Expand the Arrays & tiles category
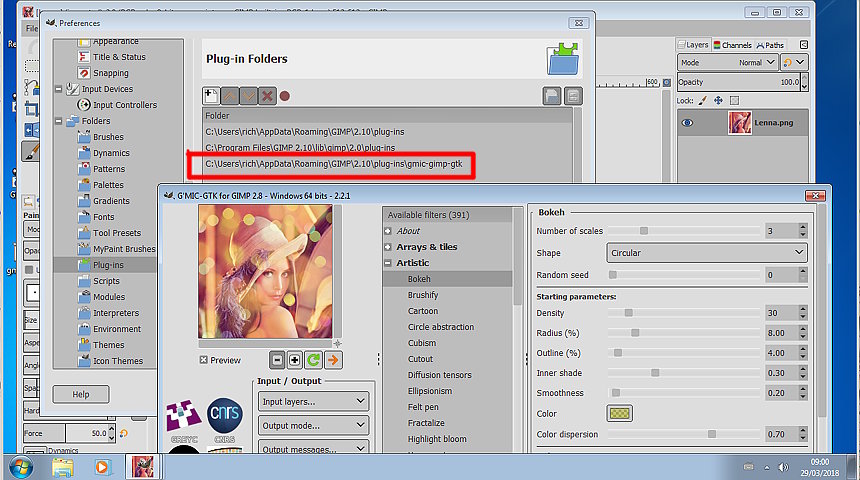 (x=388, y=247)
